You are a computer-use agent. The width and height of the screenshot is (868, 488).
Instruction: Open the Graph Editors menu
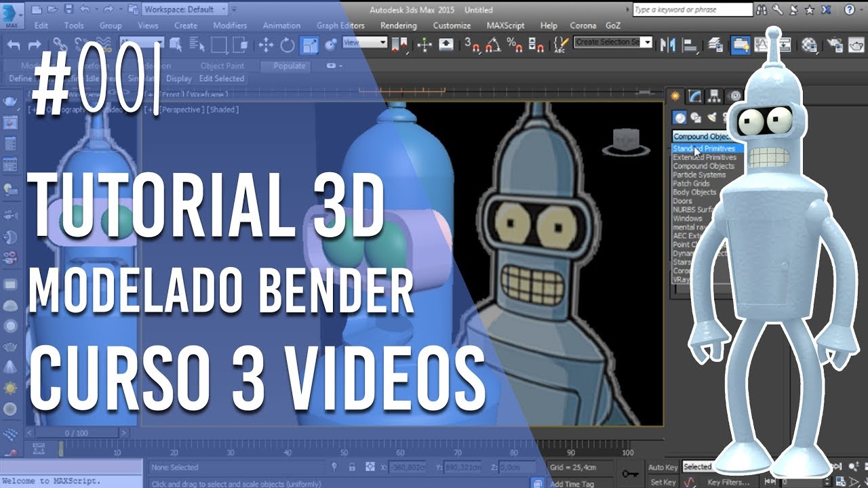[340, 26]
